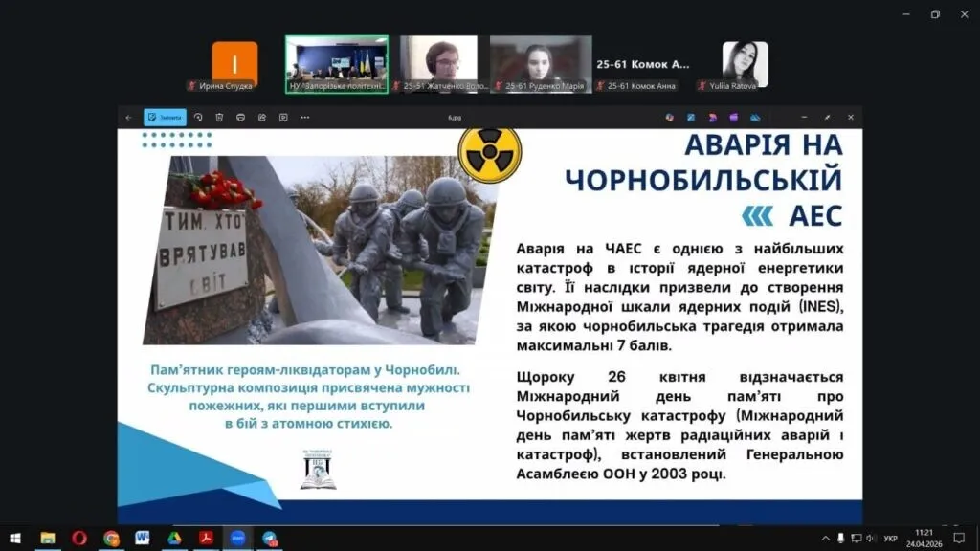Image resolution: width=980 pixels, height=551 pixels.
Task: Open Google Chrome from taskbar
Action: [x=111, y=538]
